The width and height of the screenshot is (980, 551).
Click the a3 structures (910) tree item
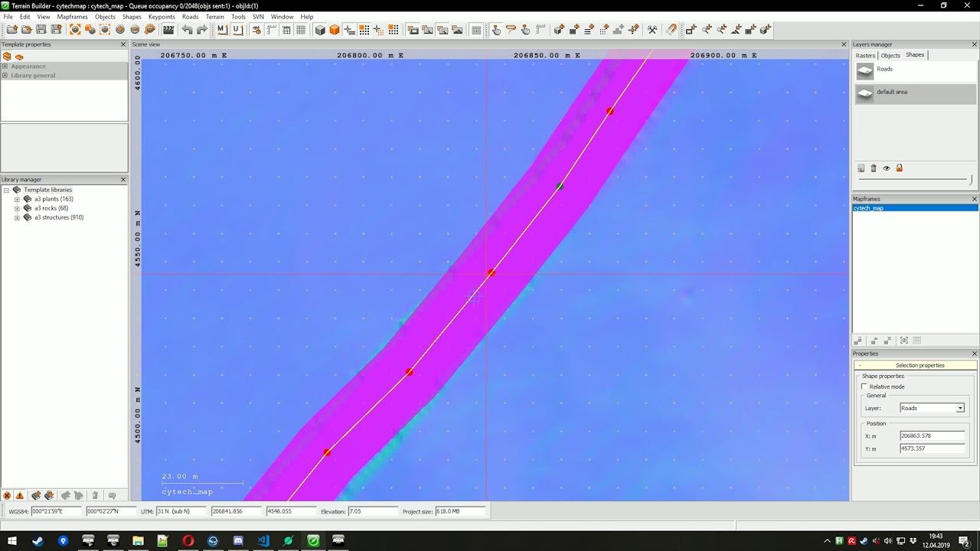(x=59, y=217)
